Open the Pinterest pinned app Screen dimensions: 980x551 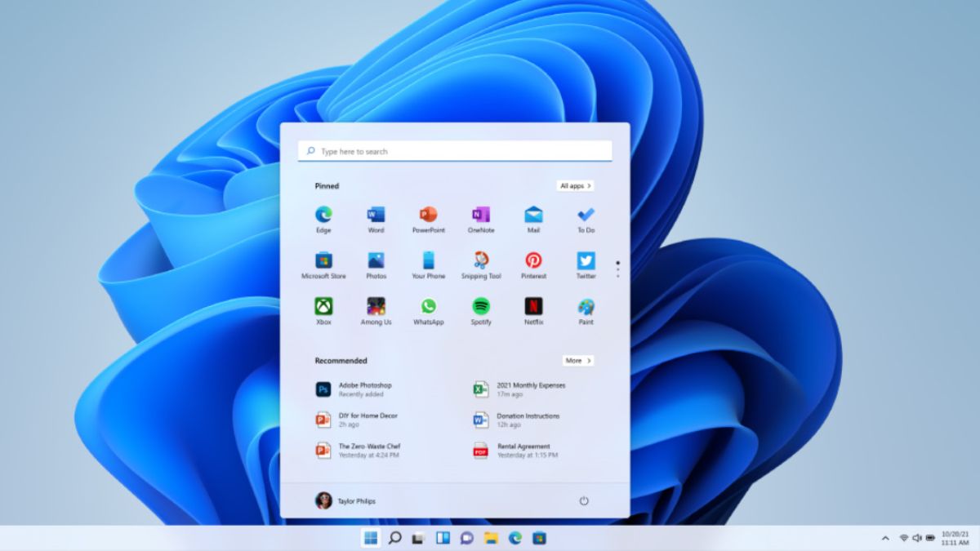(533, 265)
